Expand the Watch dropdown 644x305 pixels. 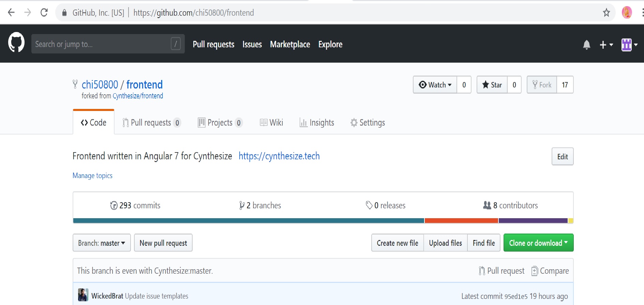(435, 85)
